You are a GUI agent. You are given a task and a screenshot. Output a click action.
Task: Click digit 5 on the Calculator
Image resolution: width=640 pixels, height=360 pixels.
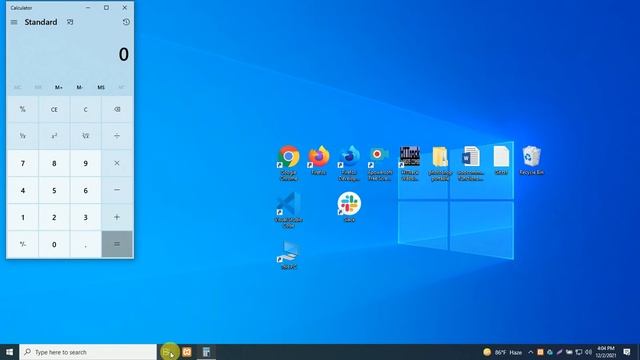point(54,190)
